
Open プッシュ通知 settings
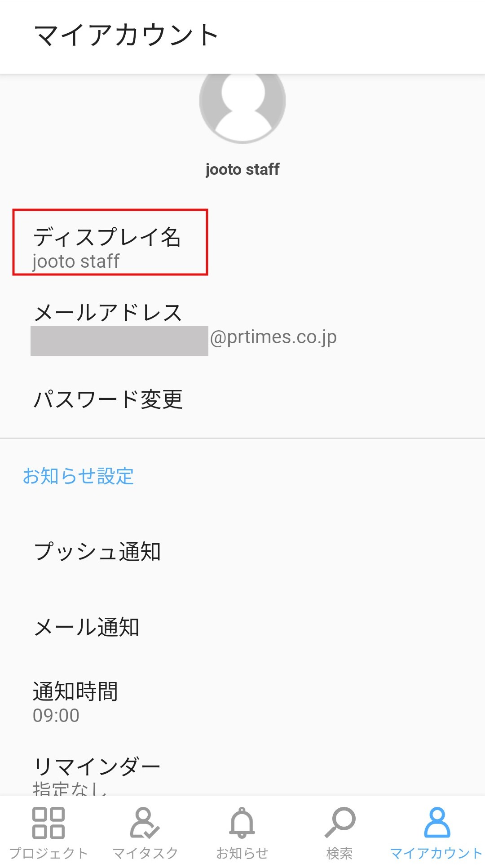coord(242,551)
